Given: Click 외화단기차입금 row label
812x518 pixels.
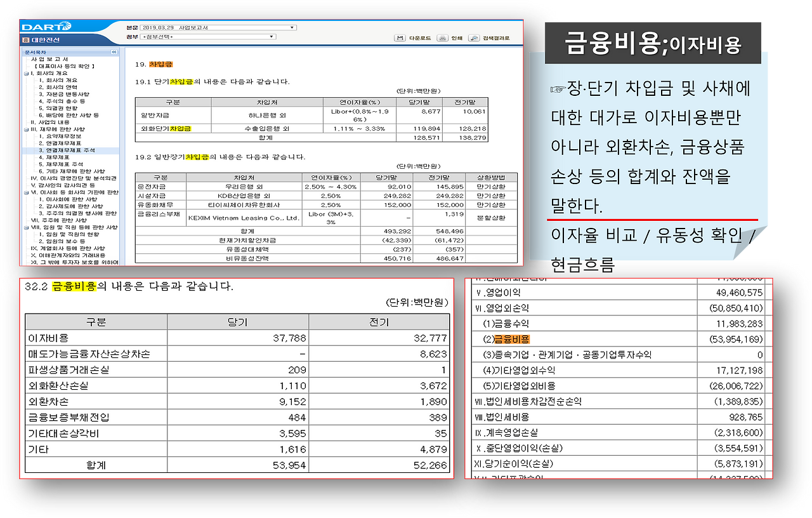Looking at the screenshot, I should (x=166, y=129).
